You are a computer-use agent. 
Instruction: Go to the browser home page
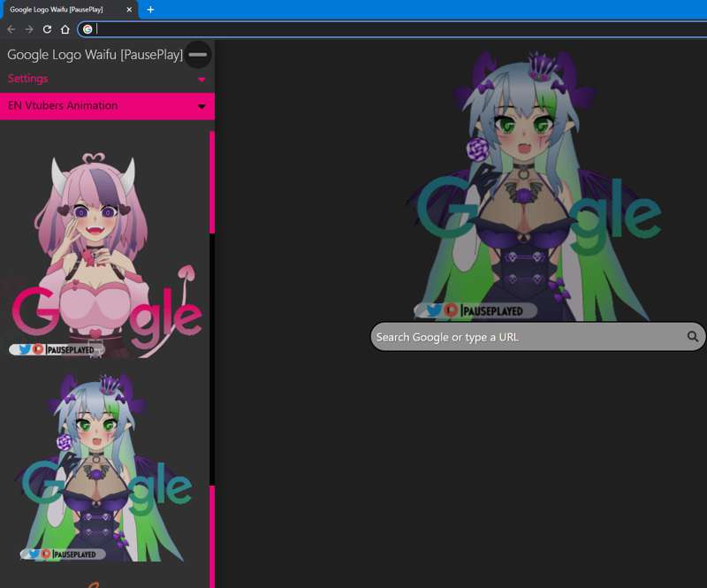(65, 29)
